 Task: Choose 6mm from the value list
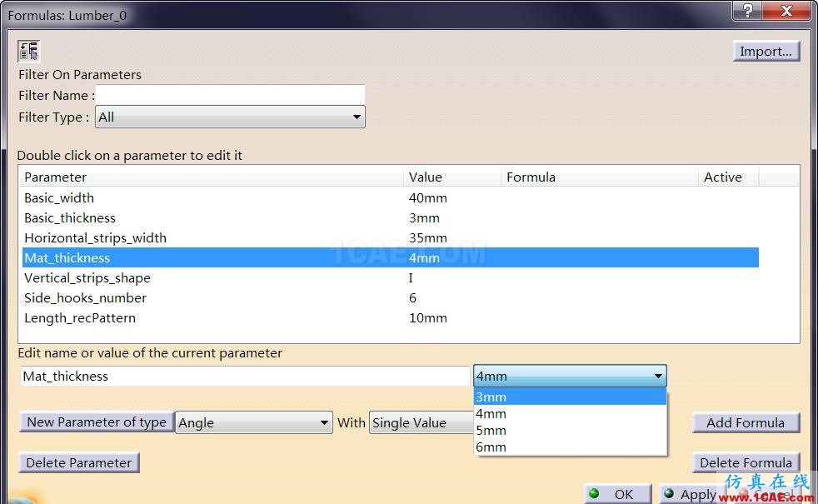[x=570, y=447]
